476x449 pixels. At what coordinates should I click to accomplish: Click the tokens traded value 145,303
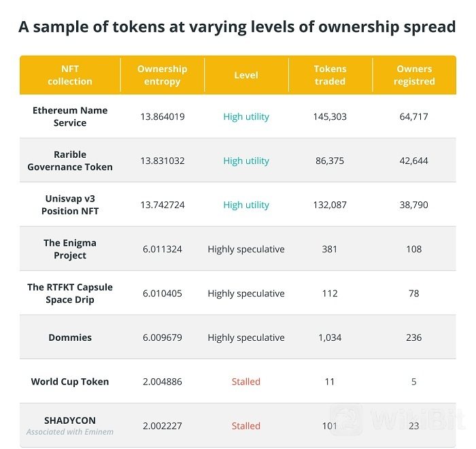pyautogui.click(x=330, y=116)
